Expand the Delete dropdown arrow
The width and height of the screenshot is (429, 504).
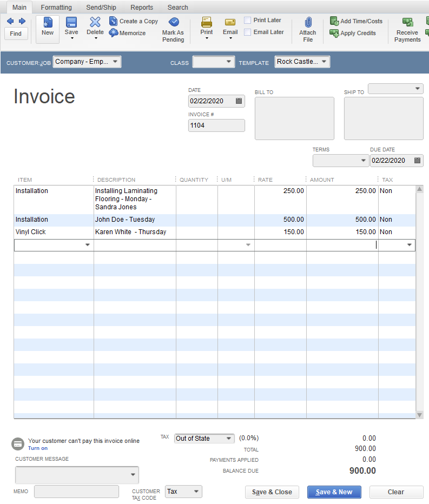coord(96,38)
